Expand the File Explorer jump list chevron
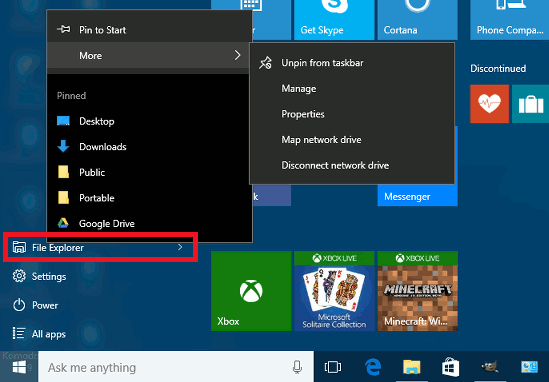This screenshot has height=382, width=549. (x=180, y=247)
